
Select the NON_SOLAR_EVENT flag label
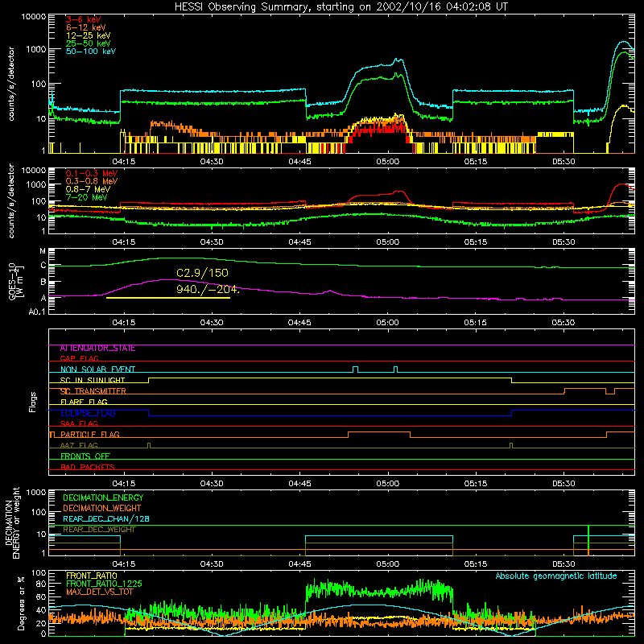(x=97, y=369)
